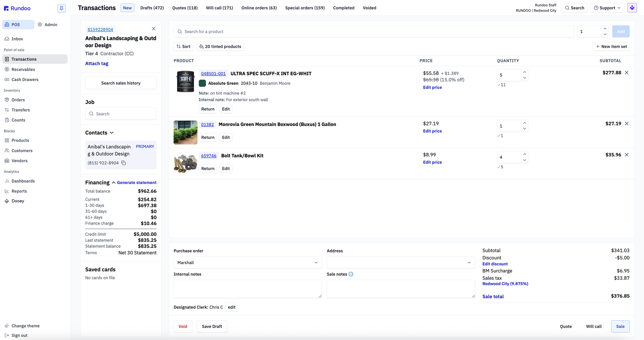This screenshot has width=644, height=340.
Task: Expand Contacts section chevron
Action: (x=112, y=133)
